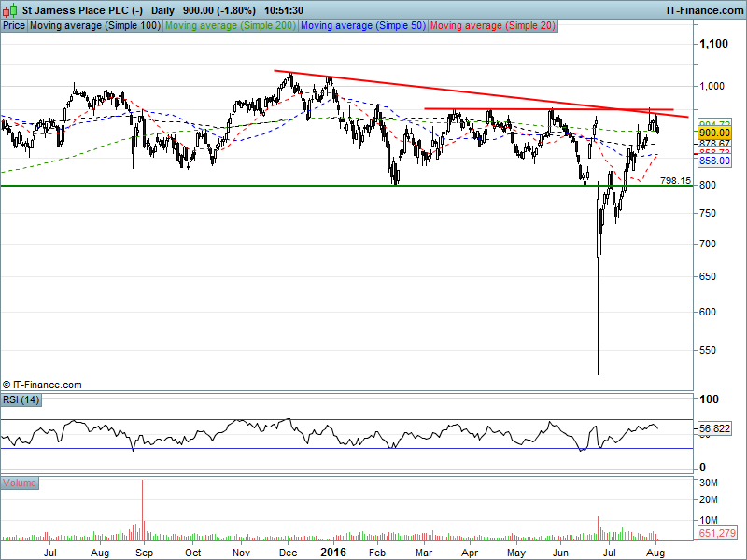The height and width of the screenshot is (560, 747).
Task: Click the 0 RSI axis label
Action: (x=703, y=468)
